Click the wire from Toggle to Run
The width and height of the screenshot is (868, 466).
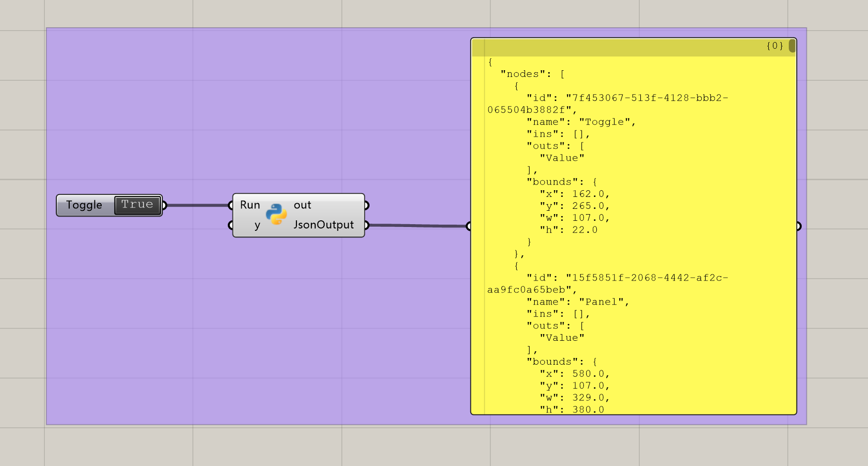[x=197, y=206]
